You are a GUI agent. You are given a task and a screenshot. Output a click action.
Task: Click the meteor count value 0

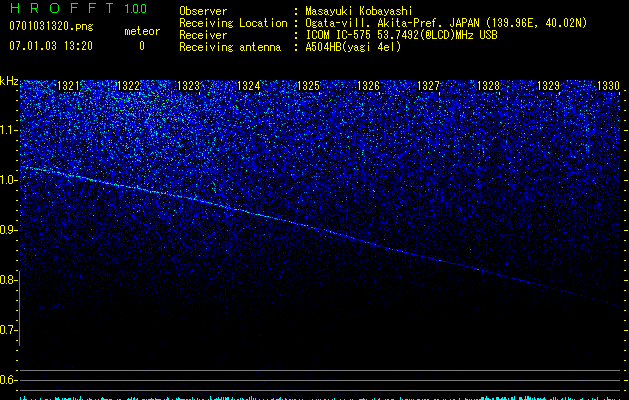[142, 46]
